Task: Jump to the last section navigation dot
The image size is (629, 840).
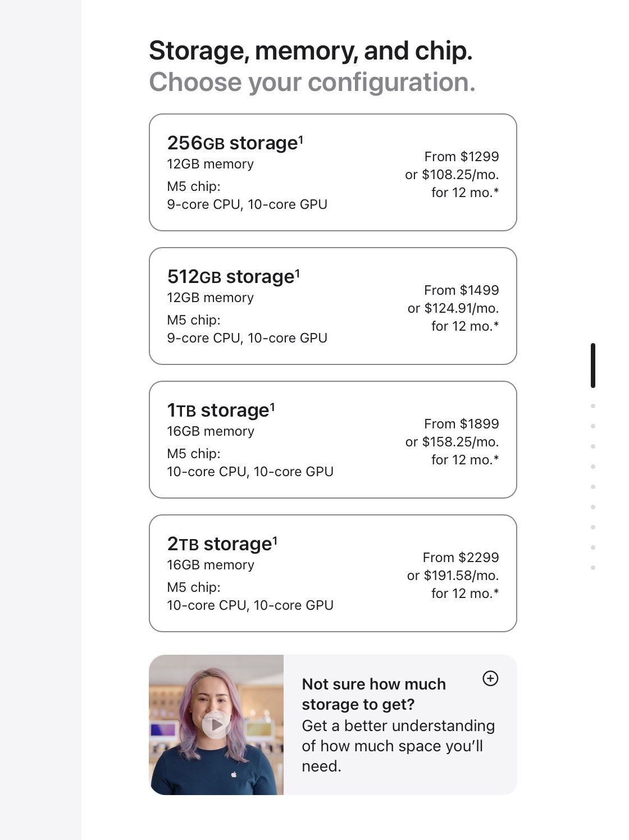Action: tap(593, 568)
